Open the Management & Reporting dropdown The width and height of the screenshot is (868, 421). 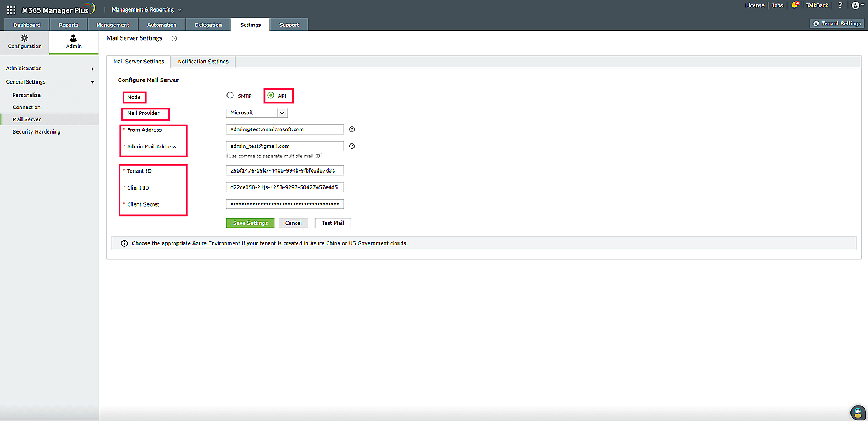coord(146,10)
